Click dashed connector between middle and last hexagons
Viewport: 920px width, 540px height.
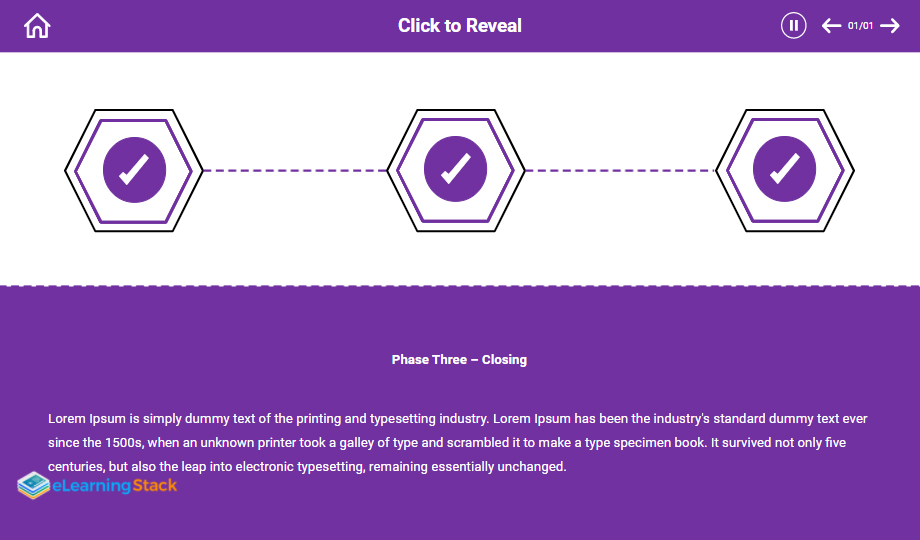620,171
